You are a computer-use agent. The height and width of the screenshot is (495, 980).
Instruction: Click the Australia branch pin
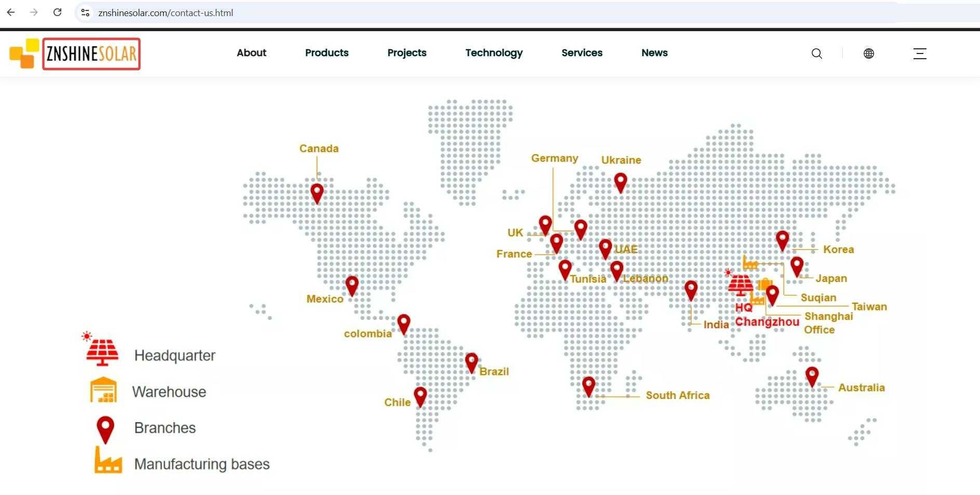(x=812, y=377)
